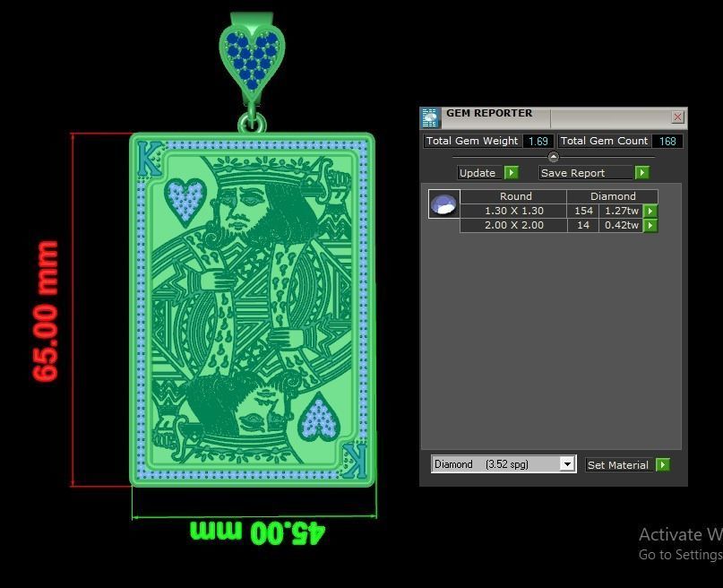Click the Total Gem Count label
This screenshot has height=588, width=723.
(604, 141)
